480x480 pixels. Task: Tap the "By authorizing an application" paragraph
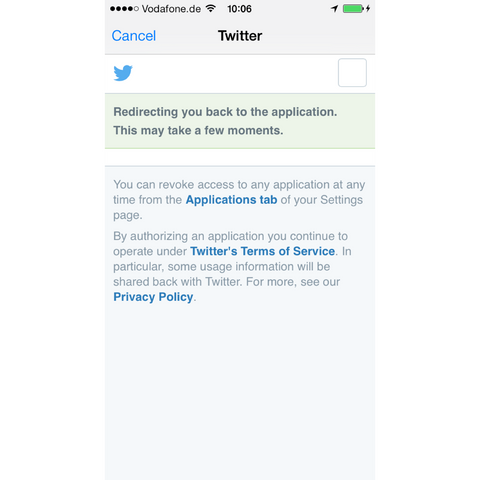click(232, 266)
